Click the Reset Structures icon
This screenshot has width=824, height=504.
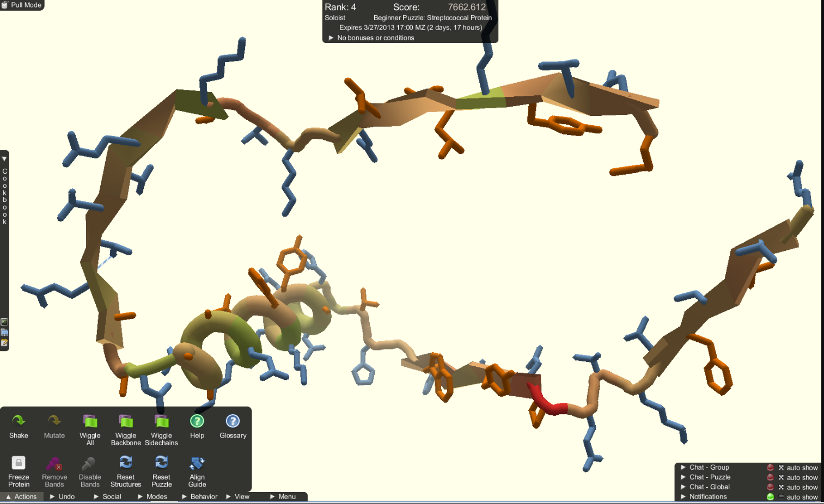[x=126, y=463]
